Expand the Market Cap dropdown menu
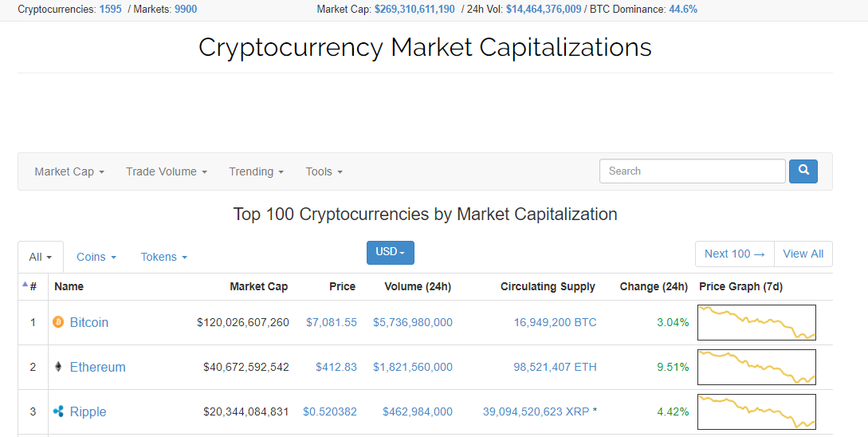Viewport: 868px width, 437px height. (x=70, y=171)
